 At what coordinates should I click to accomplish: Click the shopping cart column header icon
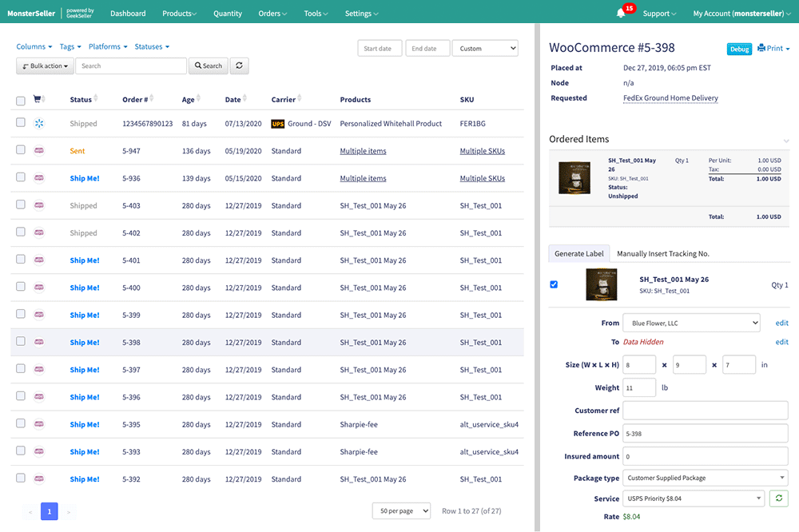pos(38,99)
